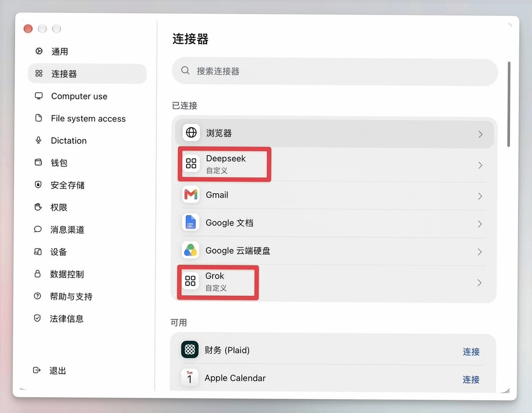Click the 安全存储 label

[x=67, y=185]
